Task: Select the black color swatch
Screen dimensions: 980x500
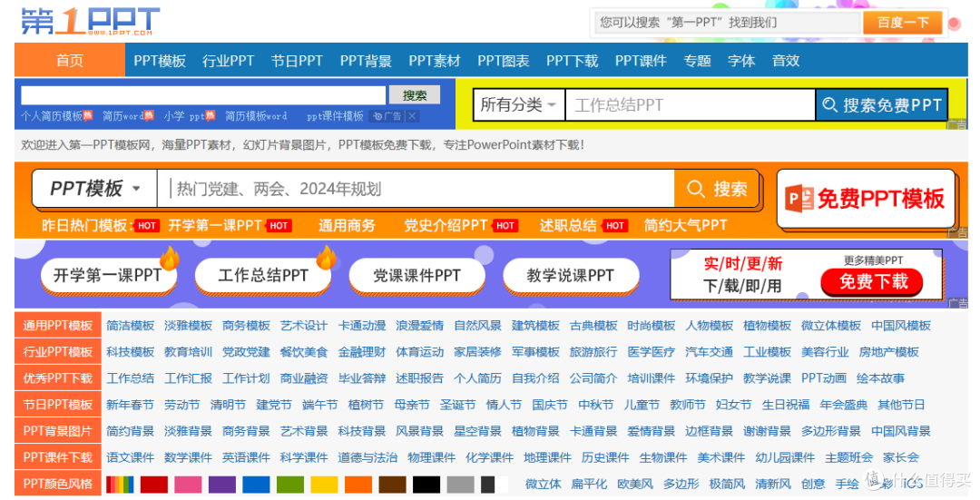Action: (426, 485)
